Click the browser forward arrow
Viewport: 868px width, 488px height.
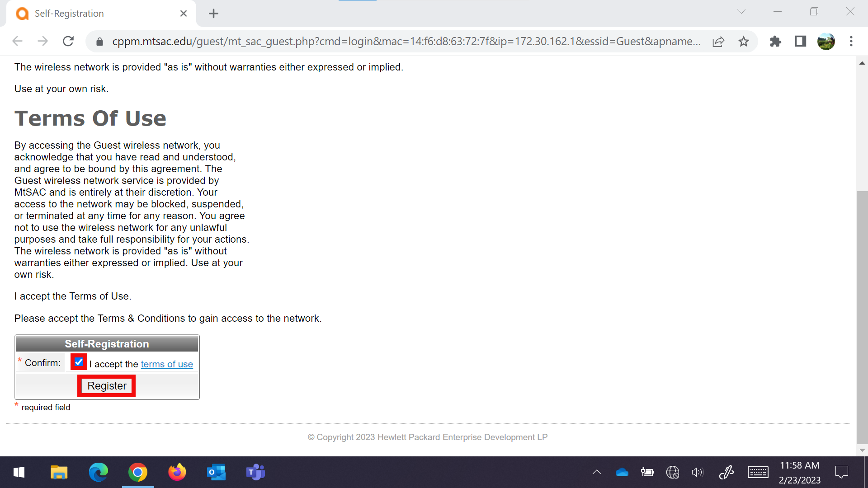[42, 41]
